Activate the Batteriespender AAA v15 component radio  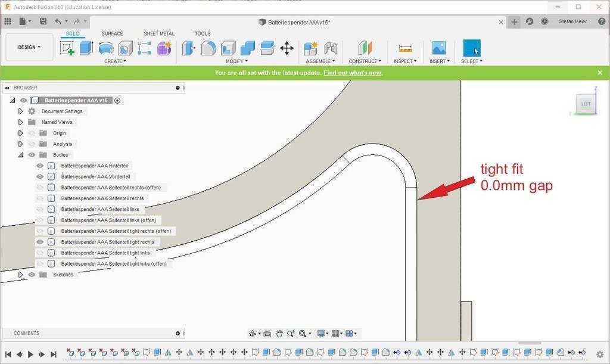(117, 100)
